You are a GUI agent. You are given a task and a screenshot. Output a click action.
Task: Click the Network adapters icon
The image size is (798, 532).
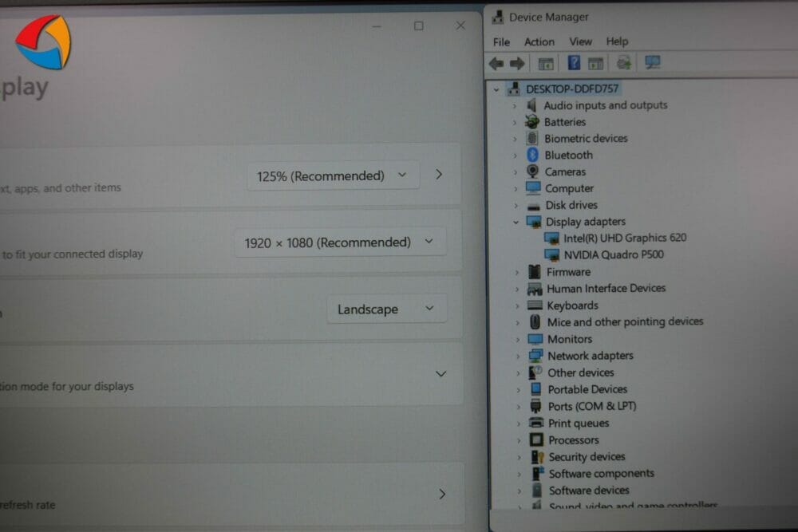pyautogui.click(x=535, y=356)
